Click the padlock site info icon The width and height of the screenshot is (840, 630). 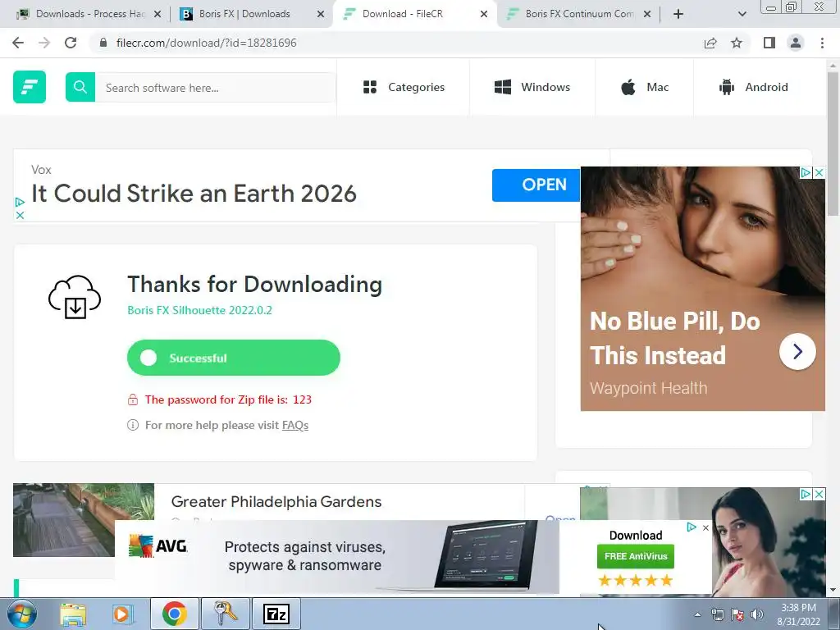click(x=103, y=43)
